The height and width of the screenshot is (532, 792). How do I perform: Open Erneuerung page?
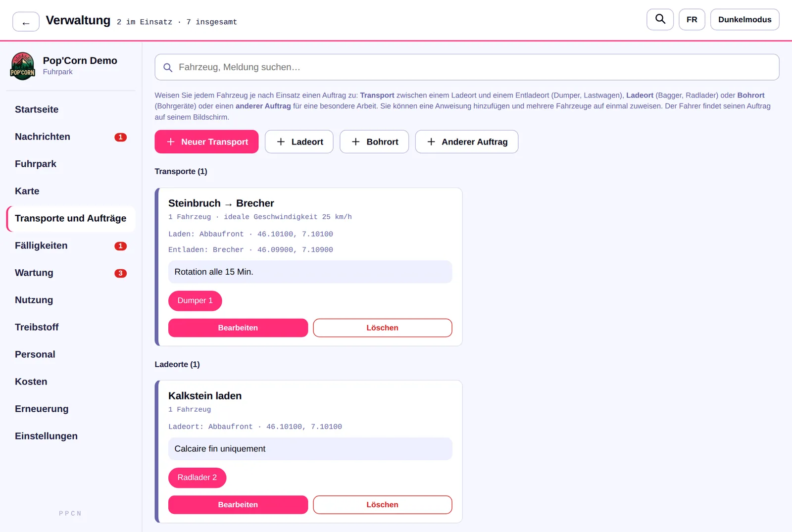70,409
